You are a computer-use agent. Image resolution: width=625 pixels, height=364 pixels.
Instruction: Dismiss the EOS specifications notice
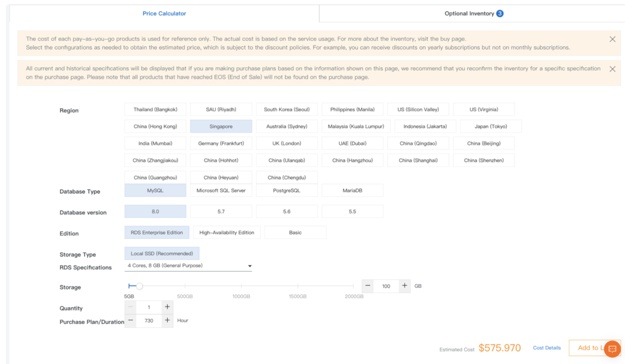point(612,68)
